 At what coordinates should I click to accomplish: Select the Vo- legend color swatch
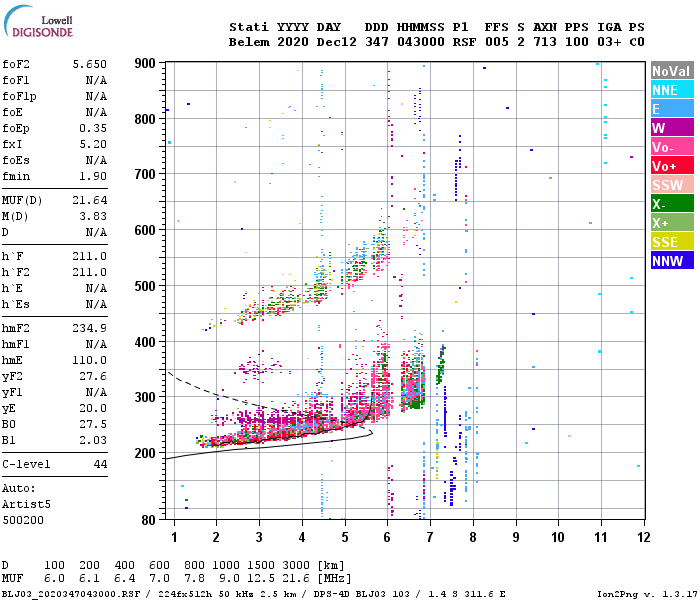click(672, 146)
